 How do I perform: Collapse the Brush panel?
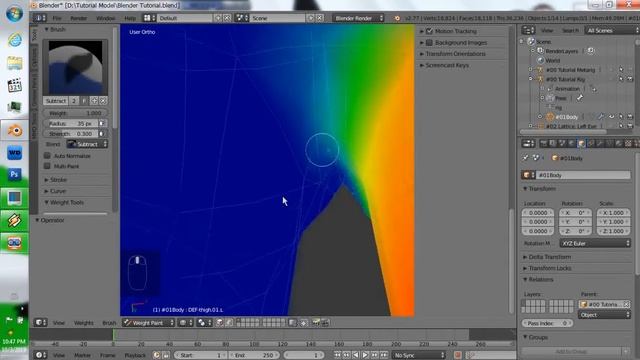tap(58, 29)
